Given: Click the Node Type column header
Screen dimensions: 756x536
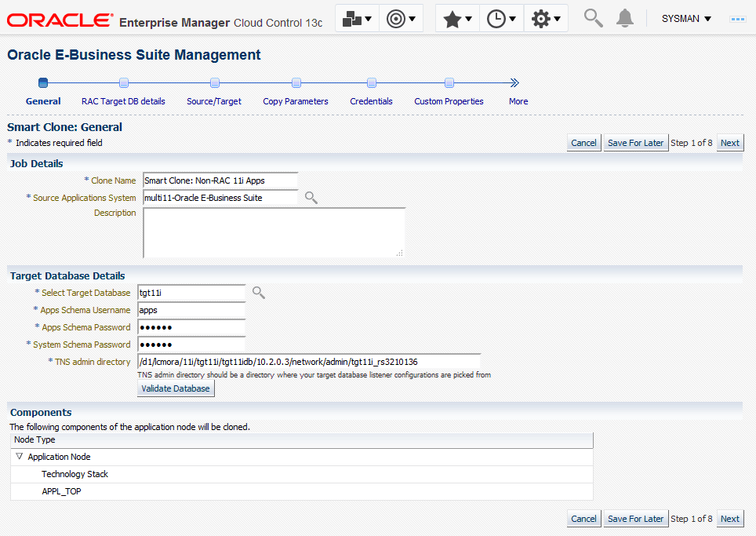Looking at the screenshot, I should tap(302, 439).
